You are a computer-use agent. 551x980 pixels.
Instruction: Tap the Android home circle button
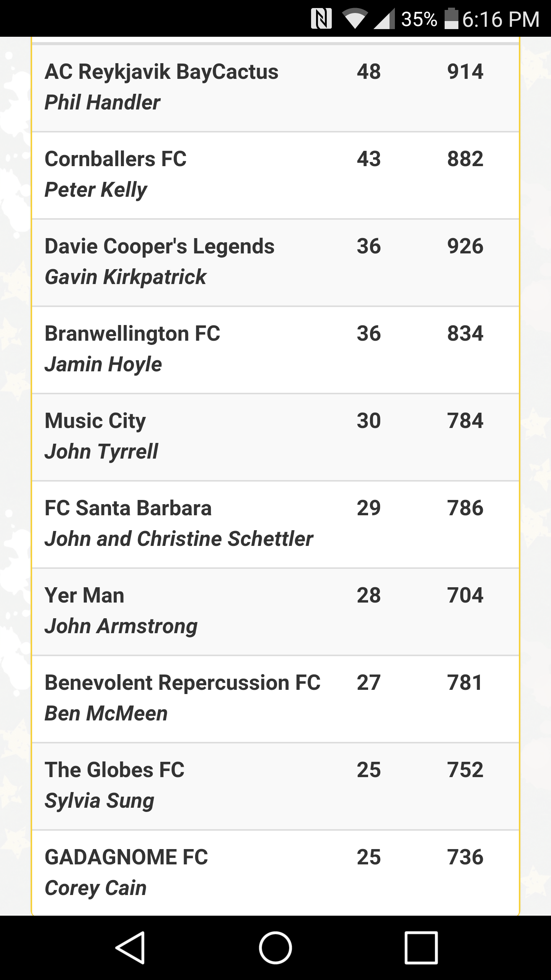tap(275, 948)
